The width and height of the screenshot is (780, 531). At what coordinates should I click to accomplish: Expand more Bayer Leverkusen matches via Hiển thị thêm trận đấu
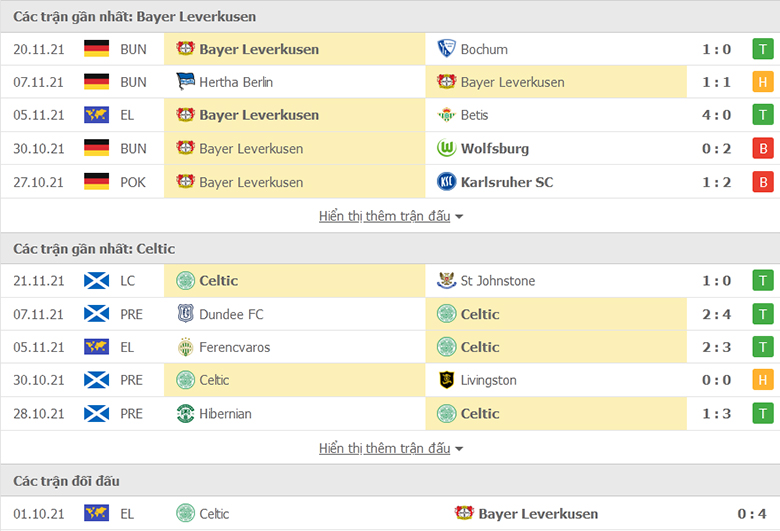coord(390,216)
